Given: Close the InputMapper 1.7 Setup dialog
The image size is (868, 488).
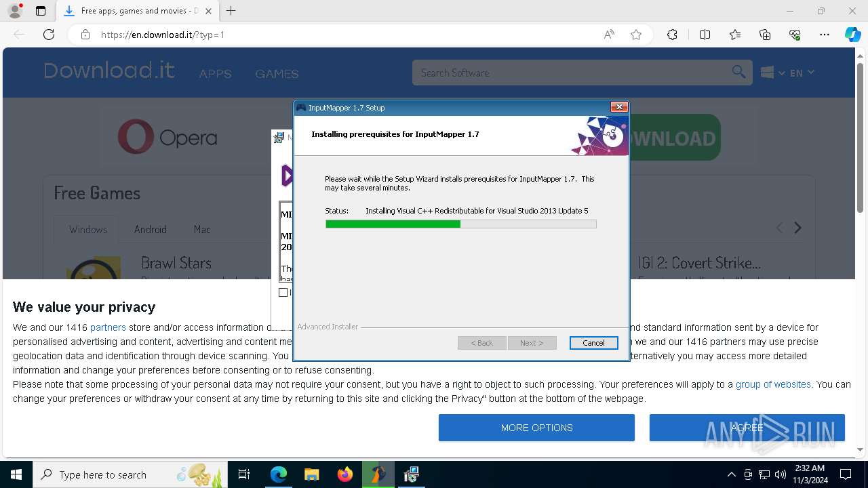Looking at the screenshot, I should [x=618, y=107].
